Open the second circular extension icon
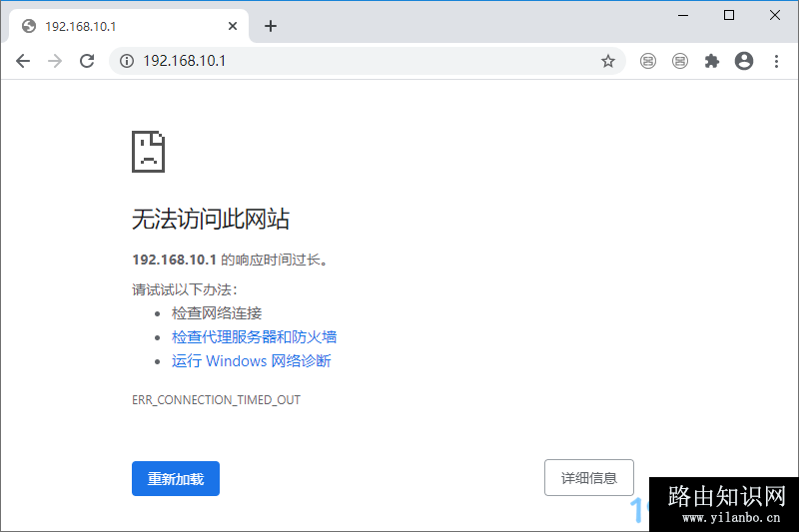 click(680, 61)
